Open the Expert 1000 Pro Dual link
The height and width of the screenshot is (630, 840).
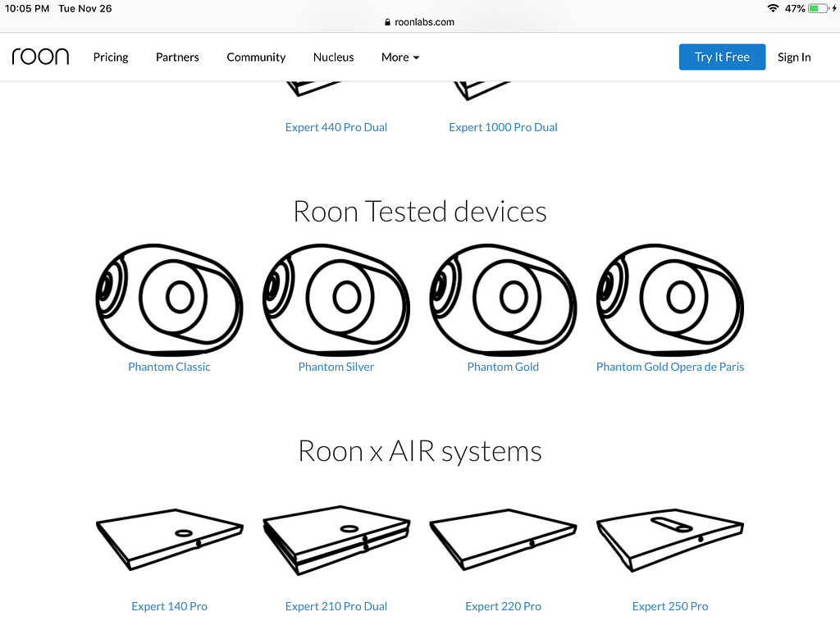503,127
